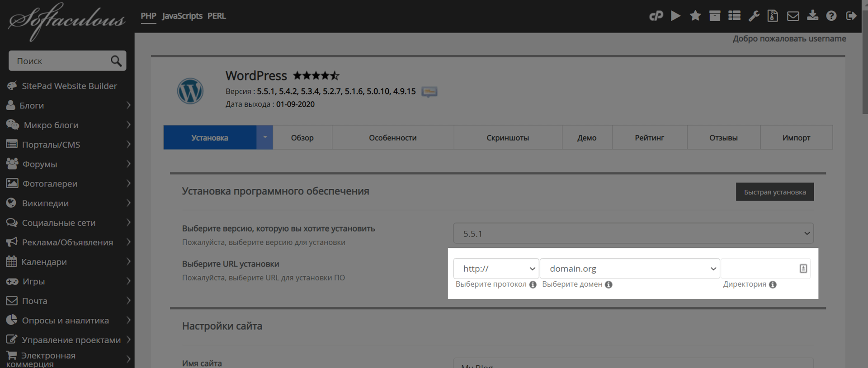Open the version selection dropdown showing 5.5.1
Image resolution: width=868 pixels, height=368 pixels.
[x=633, y=233]
